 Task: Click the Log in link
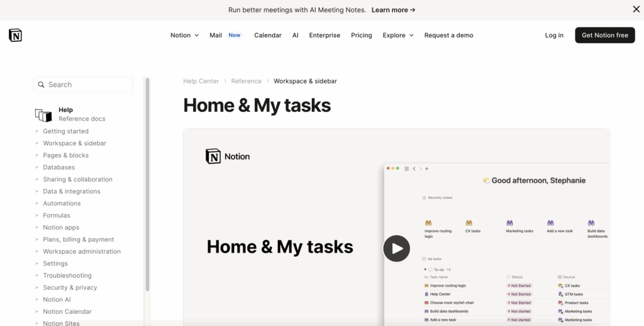(x=554, y=35)
